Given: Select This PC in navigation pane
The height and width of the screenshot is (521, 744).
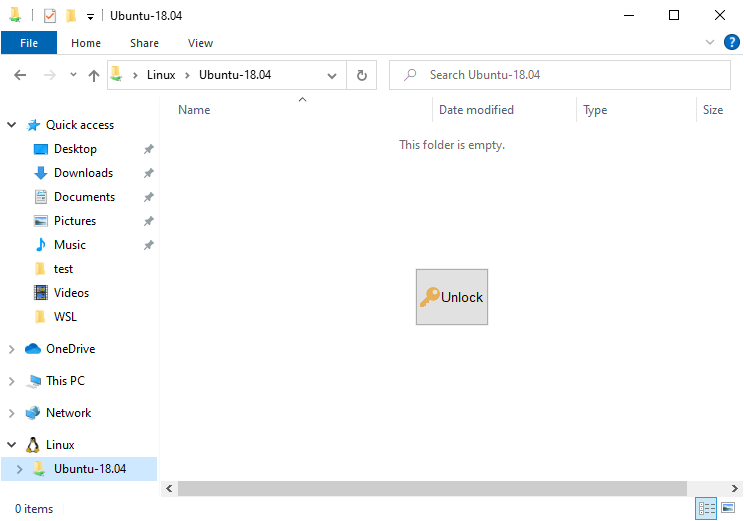Looking at the screenshot, I should pyautogui.click(x=65, y=381).
